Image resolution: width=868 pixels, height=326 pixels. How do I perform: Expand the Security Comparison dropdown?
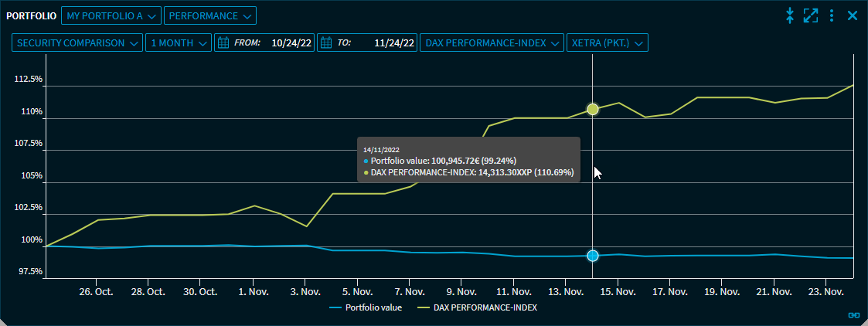[x=77, y=43]
